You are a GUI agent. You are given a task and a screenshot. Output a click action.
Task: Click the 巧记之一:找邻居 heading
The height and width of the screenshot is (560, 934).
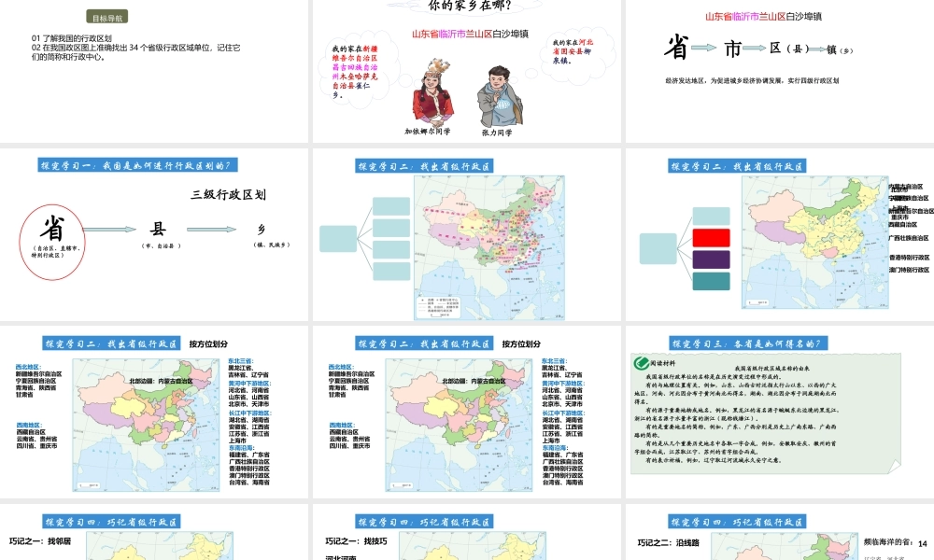click(40, 541)
